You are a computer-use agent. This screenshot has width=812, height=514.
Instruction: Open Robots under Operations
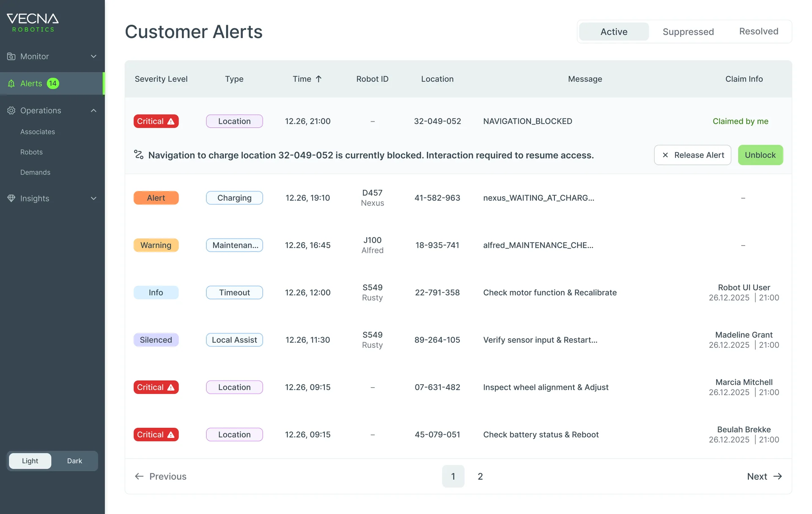pos(31,152)
